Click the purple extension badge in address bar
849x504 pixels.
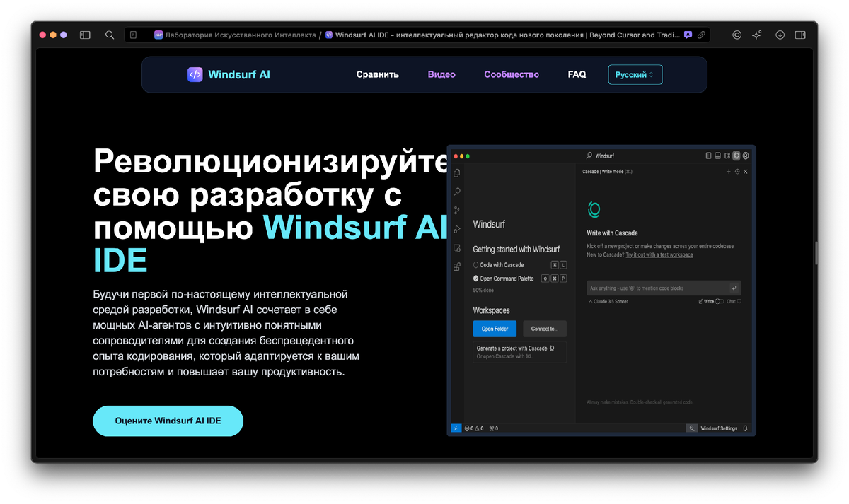pyautogui.click(x=688, y=35)
